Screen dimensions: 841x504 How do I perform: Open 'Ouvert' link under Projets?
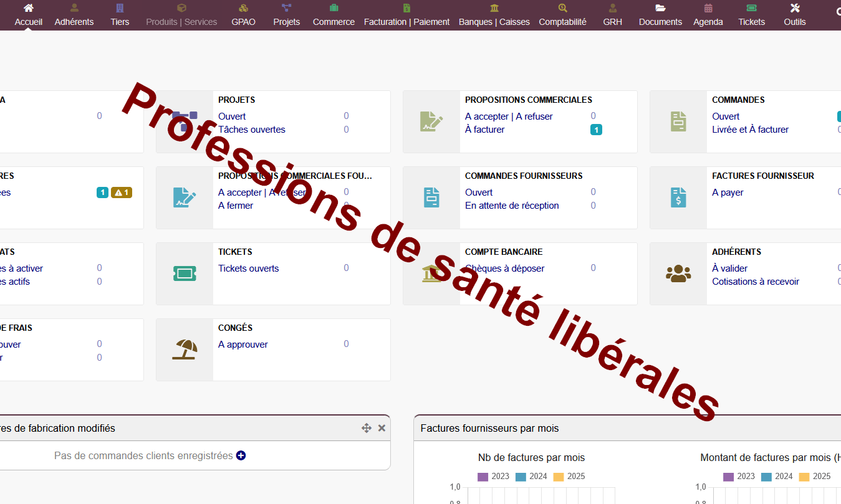coord(232,116)
